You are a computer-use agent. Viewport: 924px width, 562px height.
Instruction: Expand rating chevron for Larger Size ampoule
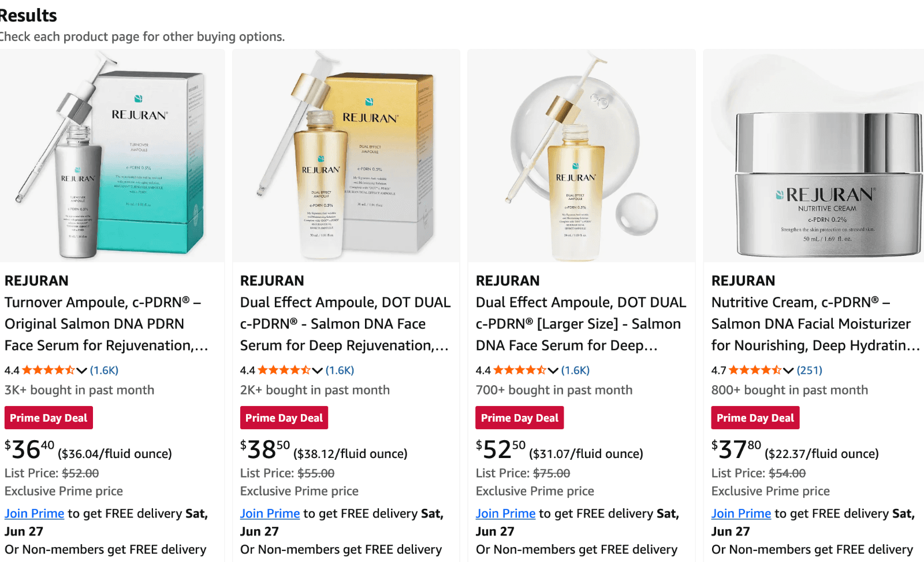coord(553,370)
